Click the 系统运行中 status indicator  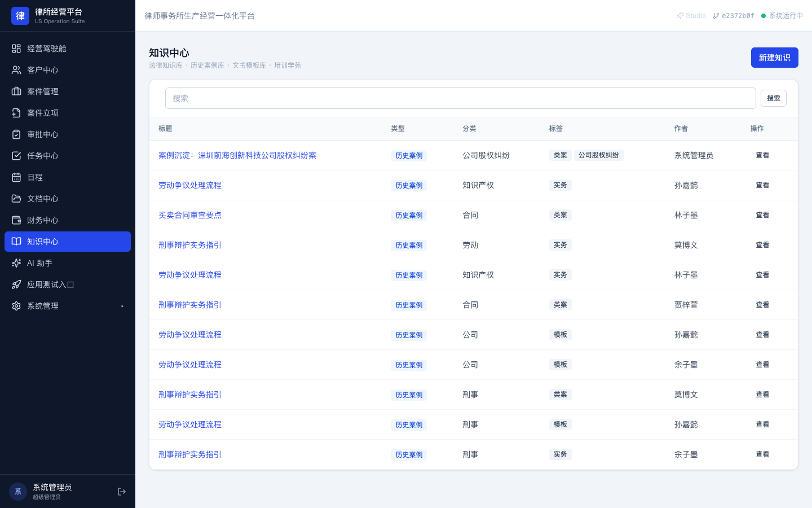pyautogui.click(x=782, y=16)
